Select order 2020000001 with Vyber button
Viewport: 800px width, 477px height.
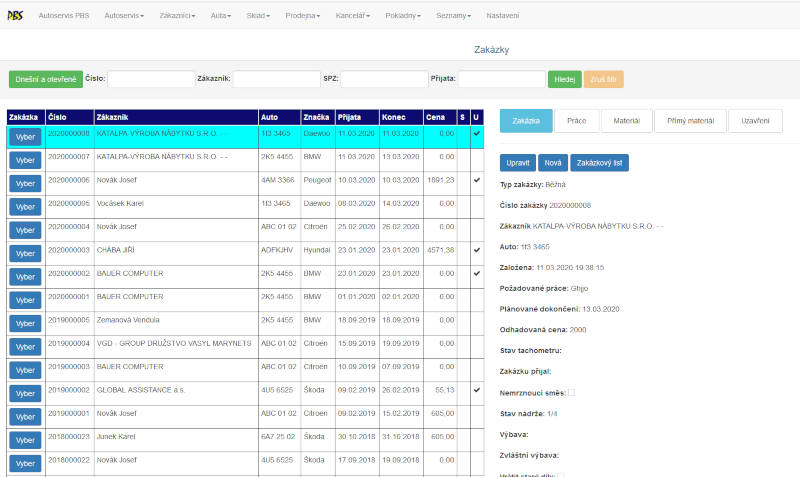(25, 300)
